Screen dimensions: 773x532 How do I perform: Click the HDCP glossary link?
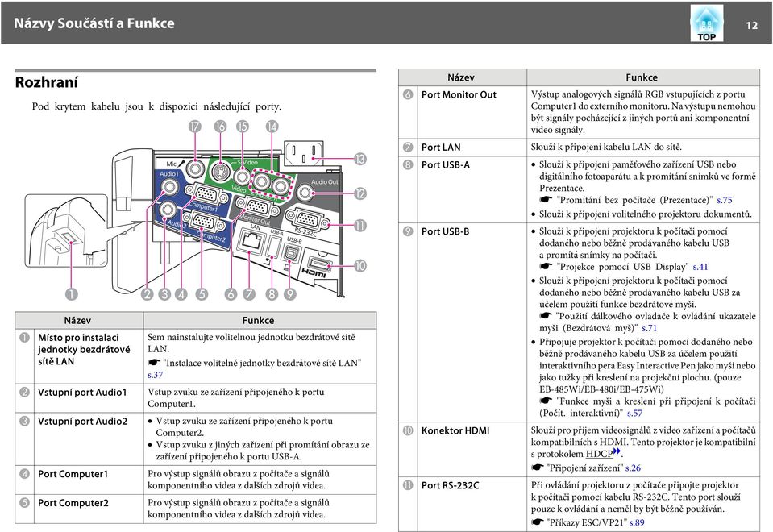tap(598, 454)
